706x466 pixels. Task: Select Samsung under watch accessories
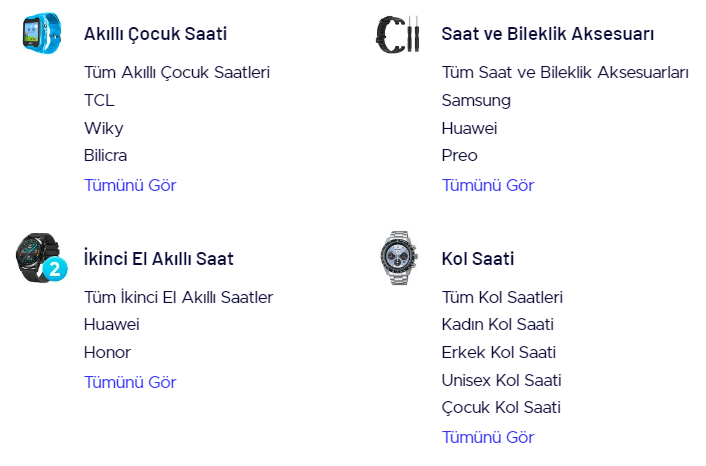(476, 100)
